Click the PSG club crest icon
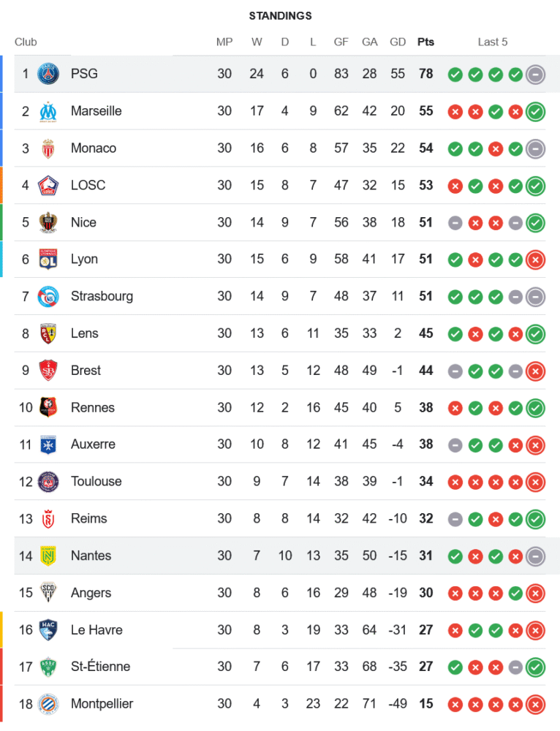The image size is (560, 731). (x=48, y=74)
